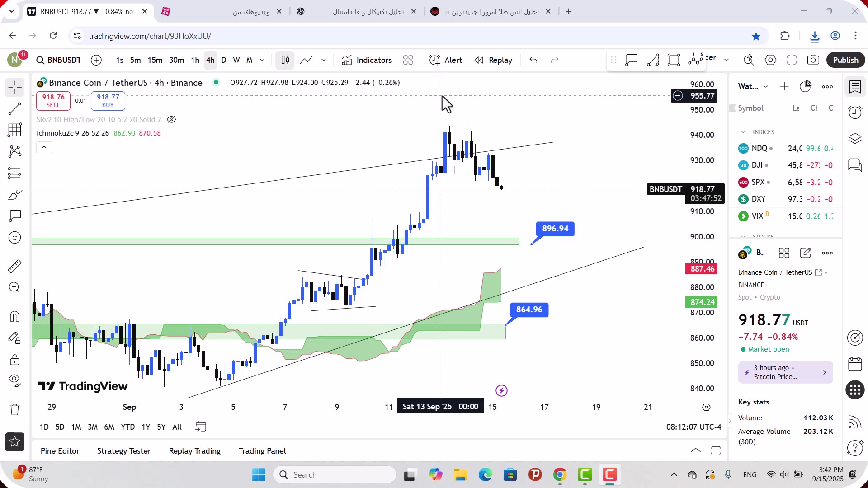This screenshot has width=868, height=488.
Task: Expand the bottom panel chevron
Action: 696,450
